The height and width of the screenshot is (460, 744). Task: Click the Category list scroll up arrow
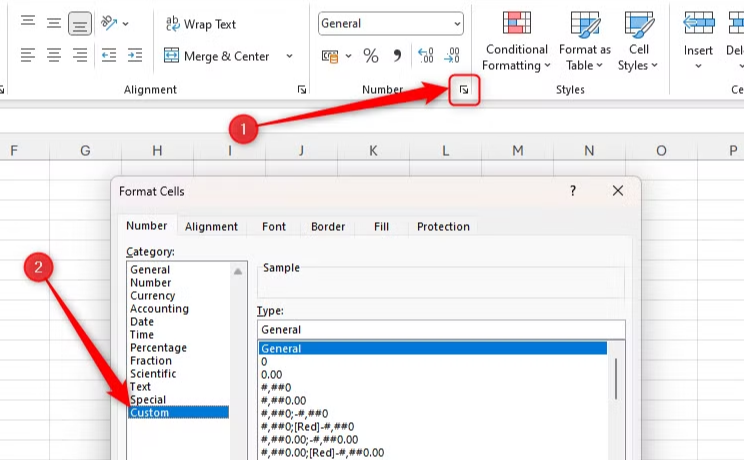(x=238, y=272)
